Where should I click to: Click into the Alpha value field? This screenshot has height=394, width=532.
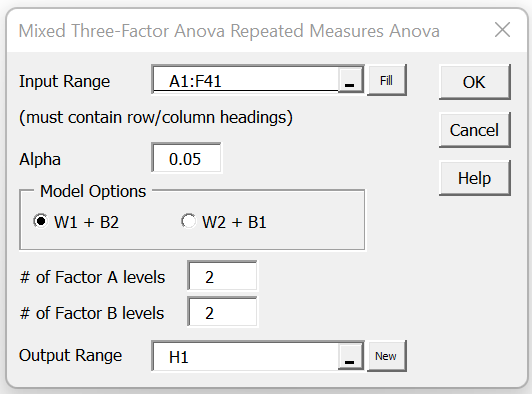click(186, 158)
